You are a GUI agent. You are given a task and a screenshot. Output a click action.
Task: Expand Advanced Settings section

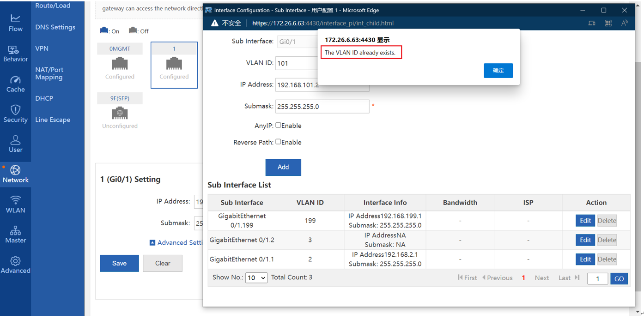(176, 242)
